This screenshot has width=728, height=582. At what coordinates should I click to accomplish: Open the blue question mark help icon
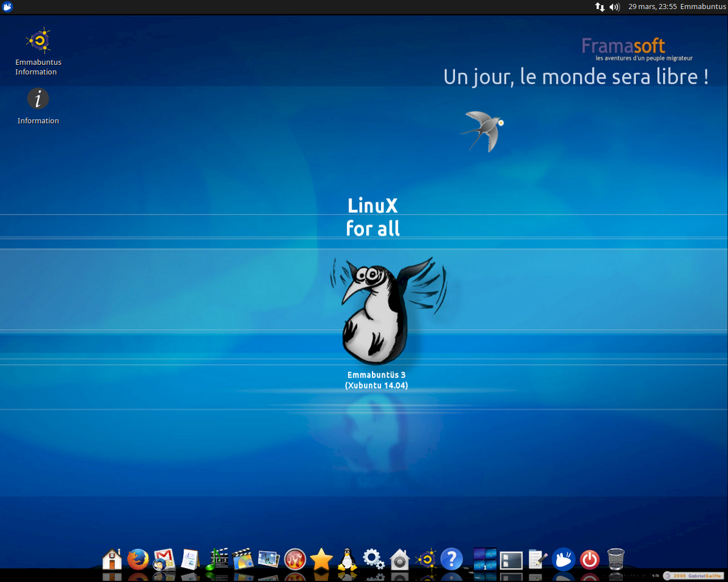451,559
